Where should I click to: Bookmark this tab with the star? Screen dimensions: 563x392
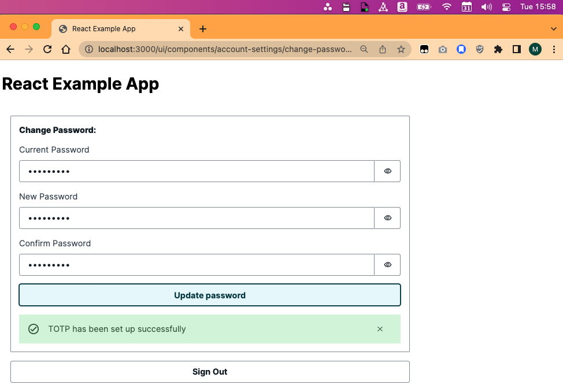coord(401,49)
